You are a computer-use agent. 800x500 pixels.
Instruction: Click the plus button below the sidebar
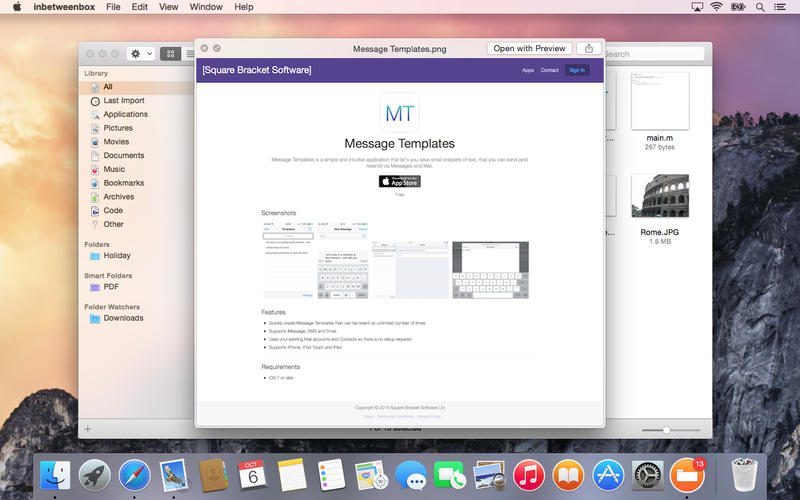click(x=88, y=429)
